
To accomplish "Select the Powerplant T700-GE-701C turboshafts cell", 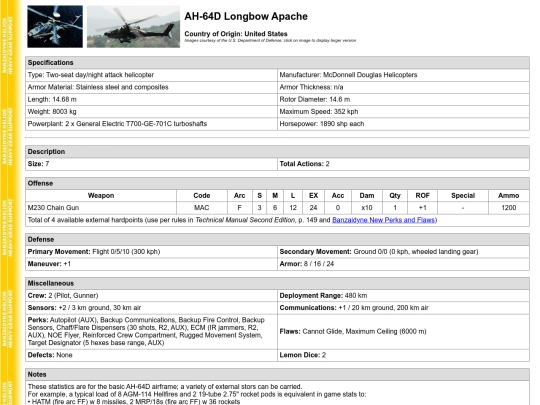I will tap(151, 124).
